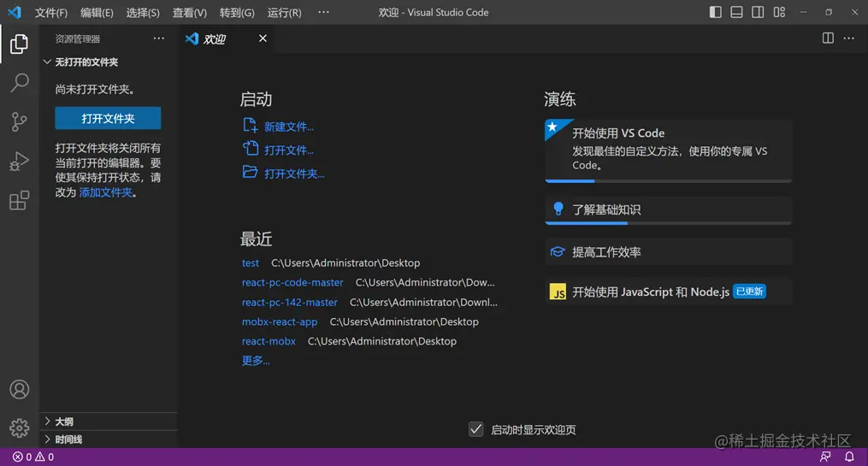Click progress bar under 了解基础知识
This screenshot has height=466, width=868.
click(668, 223)
